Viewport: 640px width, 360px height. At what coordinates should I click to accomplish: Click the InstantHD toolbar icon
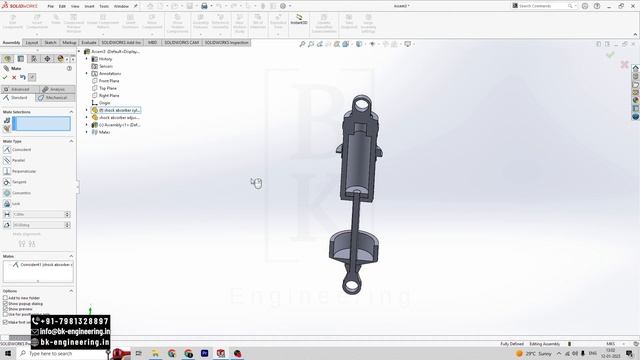pyautogui.click(x=299, y=19)
